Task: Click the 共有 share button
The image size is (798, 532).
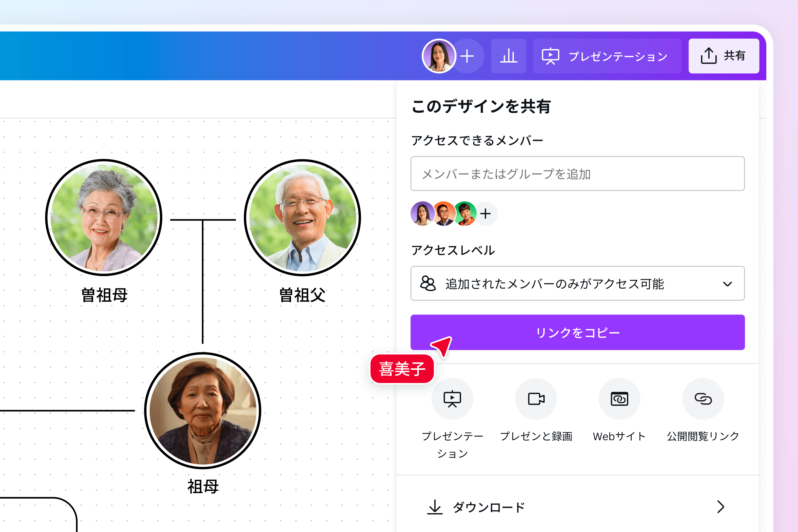Action: point(724,56)
